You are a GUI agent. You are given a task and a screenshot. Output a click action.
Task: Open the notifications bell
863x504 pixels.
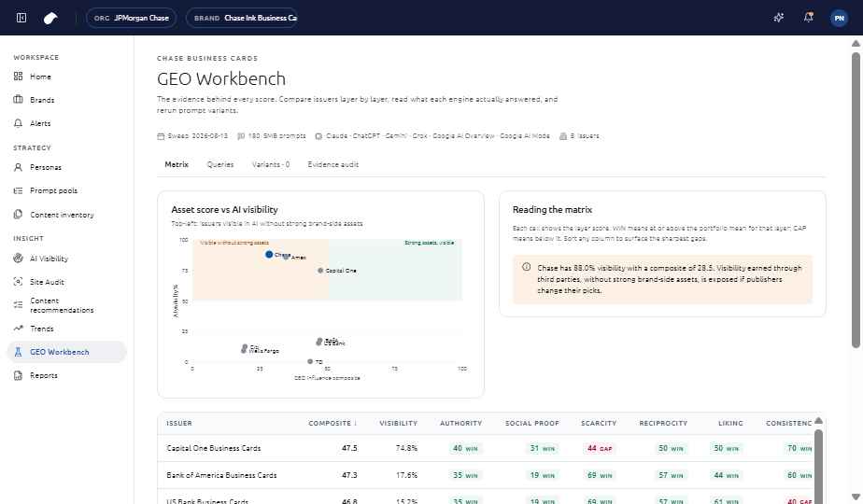808,18
